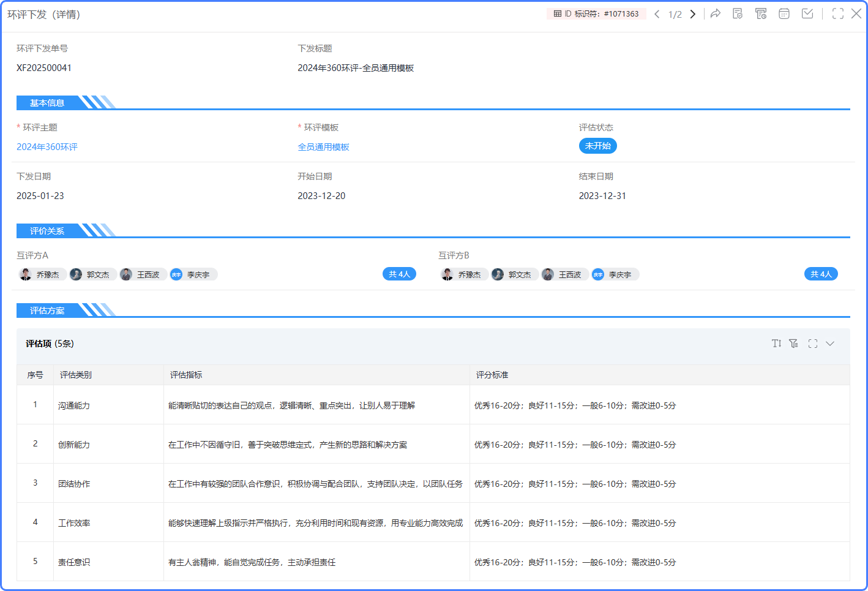Click the 共4人 badge under 互评方A

(x=399, y=274)
